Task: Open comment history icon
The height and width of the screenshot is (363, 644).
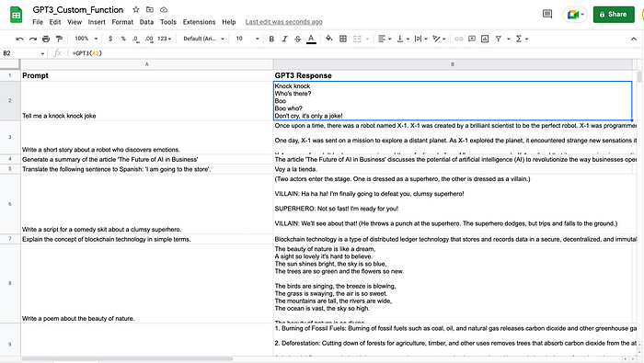Action: pos(547,14)
